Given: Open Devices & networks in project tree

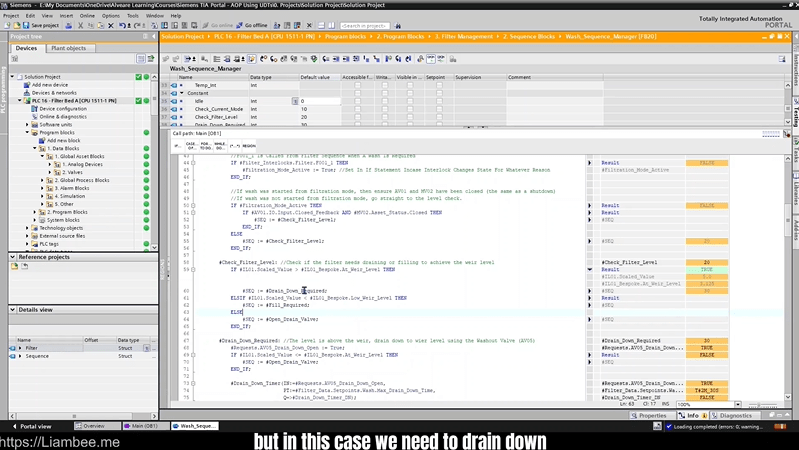Looking at the screenshot, I should click(x=54, y=93).
